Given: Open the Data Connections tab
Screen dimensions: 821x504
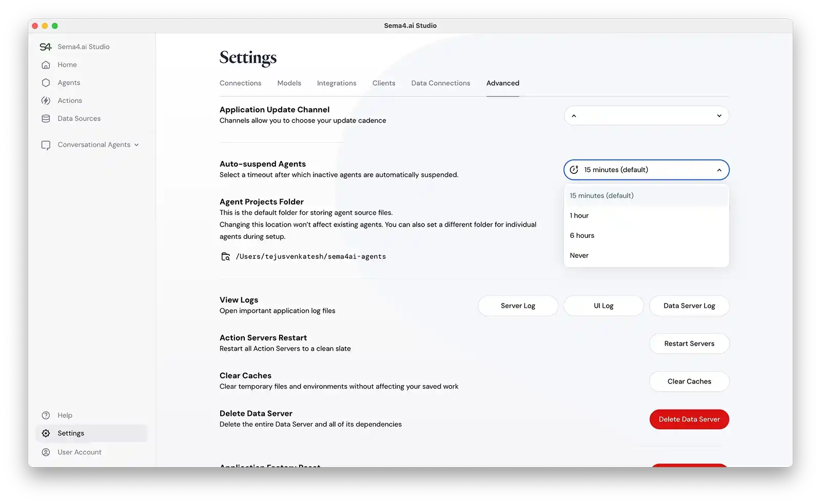Looking at the screenshot, I should point(440,83).
